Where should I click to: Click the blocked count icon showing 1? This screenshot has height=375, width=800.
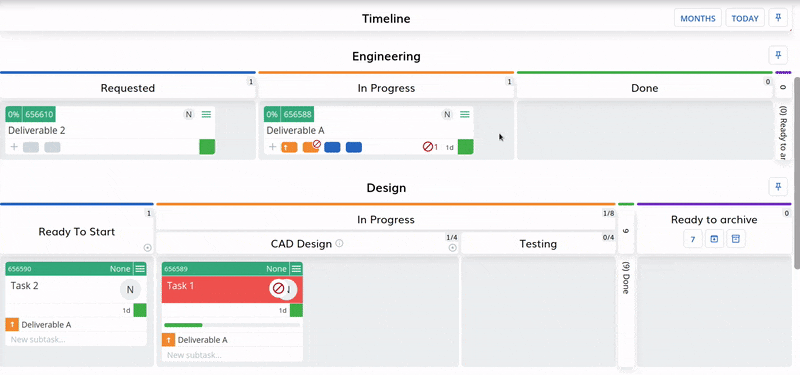430,147
